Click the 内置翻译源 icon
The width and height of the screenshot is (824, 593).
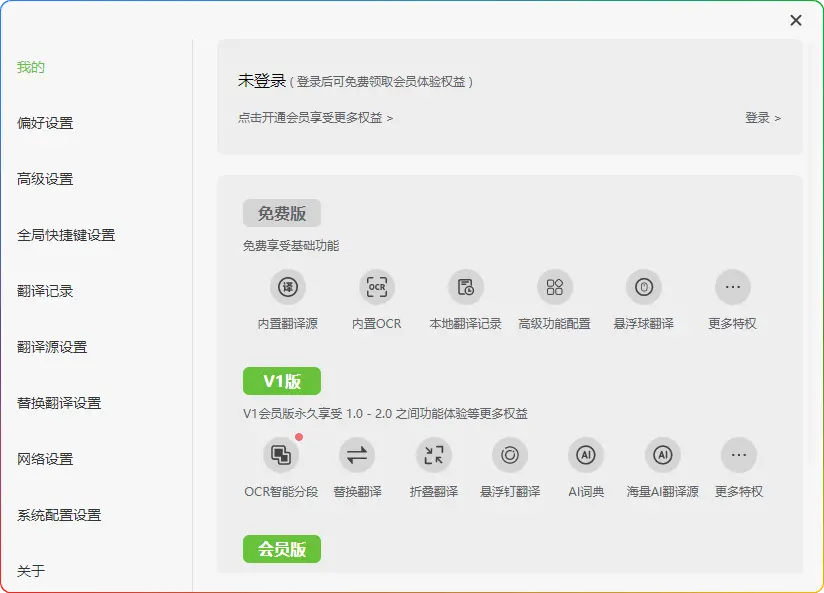[287, 288]
